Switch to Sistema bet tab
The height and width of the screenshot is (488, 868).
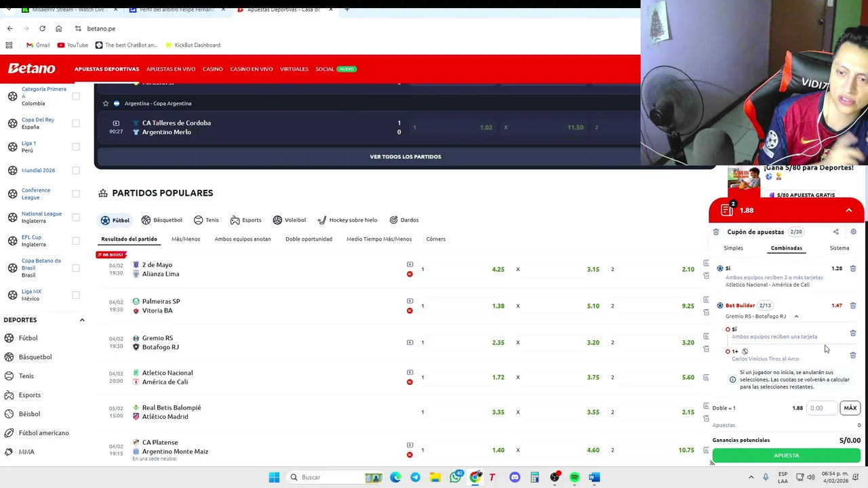[839, 248]
